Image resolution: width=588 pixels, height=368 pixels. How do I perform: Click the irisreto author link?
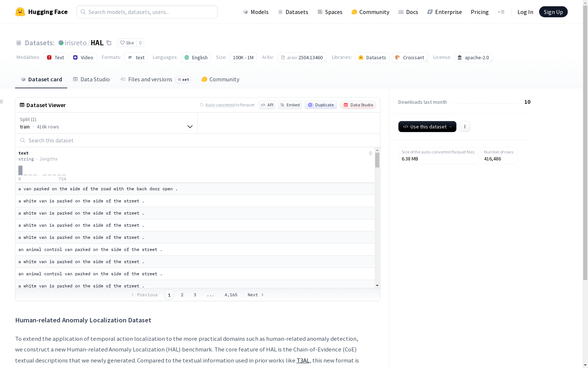coord(76,43)
